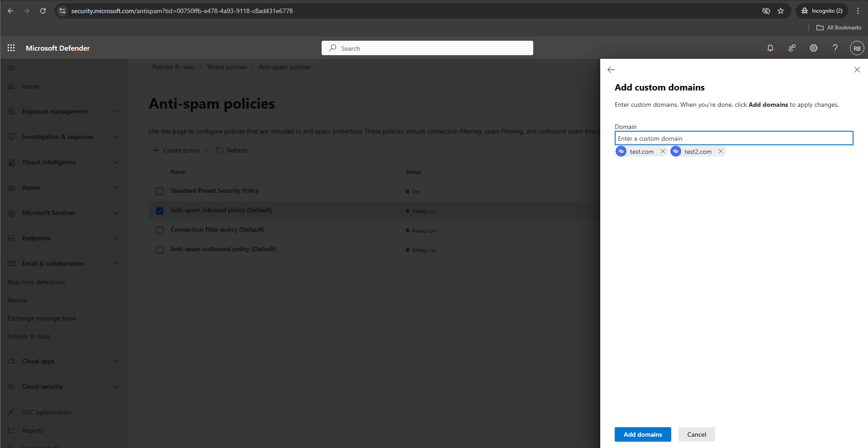The image size is (868, 448).
Task: Uncheck Anti-spam inbound policy (Default) checkbox
Action: [x=160, y=211]
